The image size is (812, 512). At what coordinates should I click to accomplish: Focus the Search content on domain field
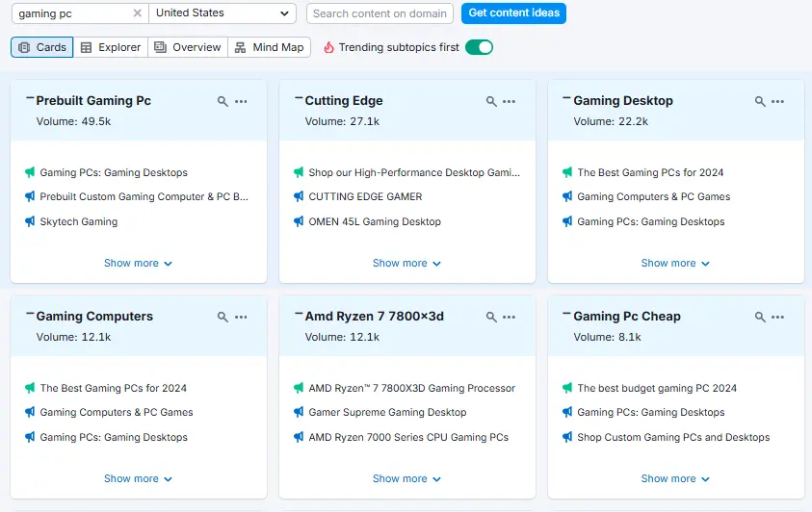click(380, 13)
